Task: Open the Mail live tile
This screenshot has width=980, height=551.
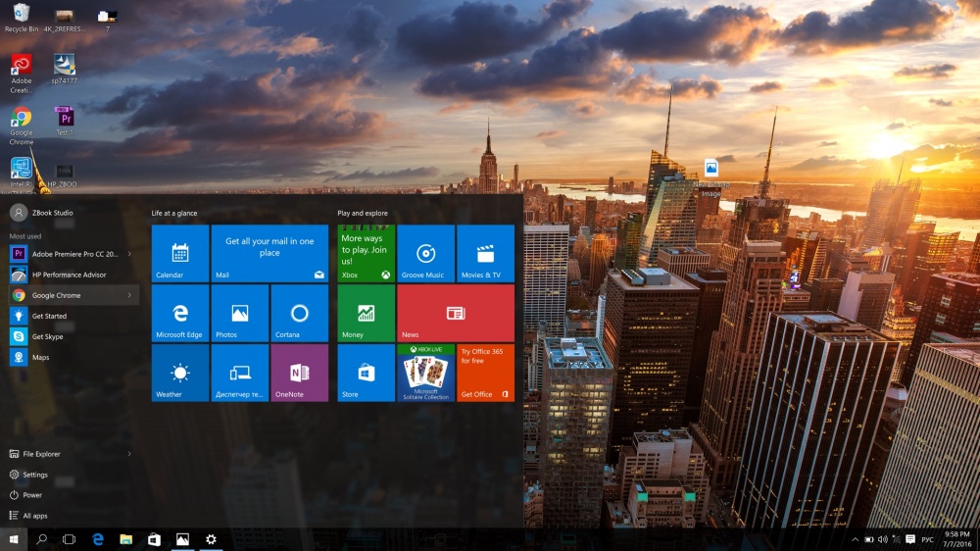Action: coord(269,253)
